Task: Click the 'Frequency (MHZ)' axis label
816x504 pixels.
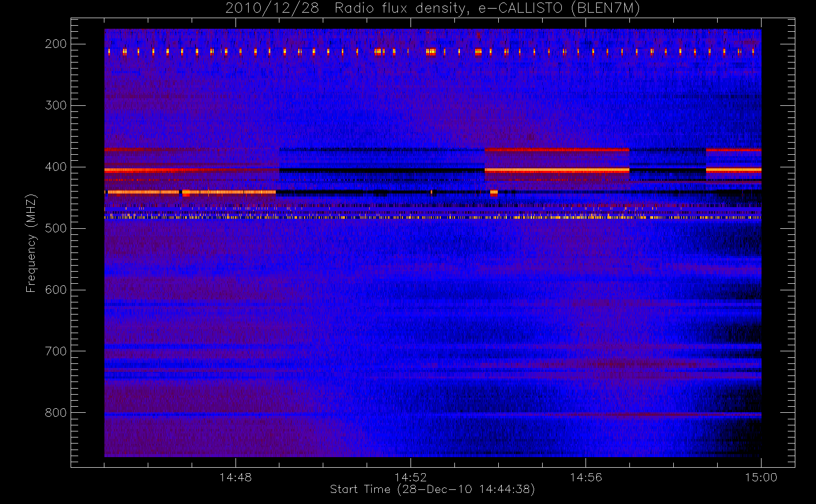Action: click(31, 243)
